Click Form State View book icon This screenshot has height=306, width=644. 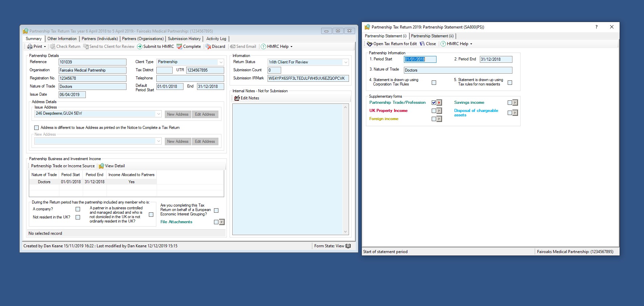pyautogui.click(x=348, y=246)
